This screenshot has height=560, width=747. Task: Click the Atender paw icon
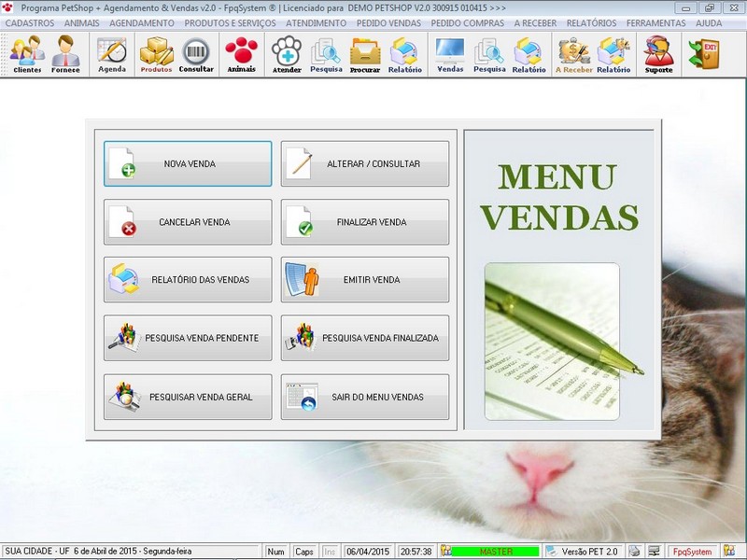pyautogui.click(x=287, y=55)
